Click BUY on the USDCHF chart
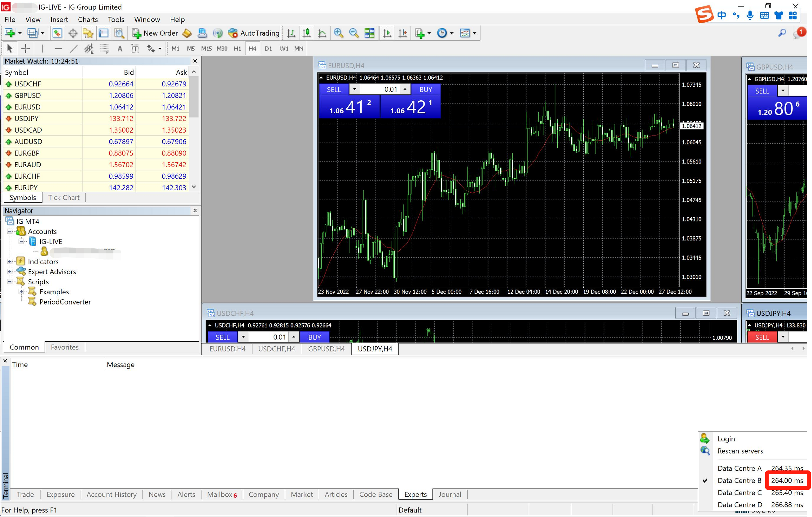This screenshot has width=812, height=517. [x=315, y=337]
